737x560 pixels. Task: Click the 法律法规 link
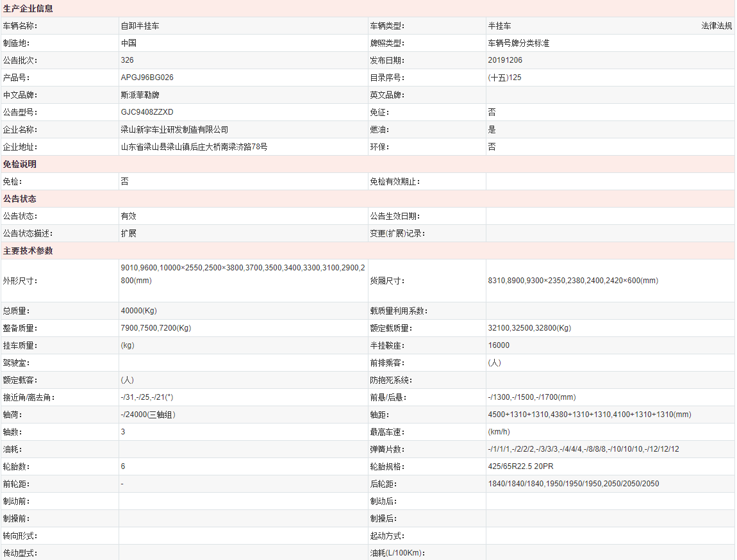click(716, 26)
